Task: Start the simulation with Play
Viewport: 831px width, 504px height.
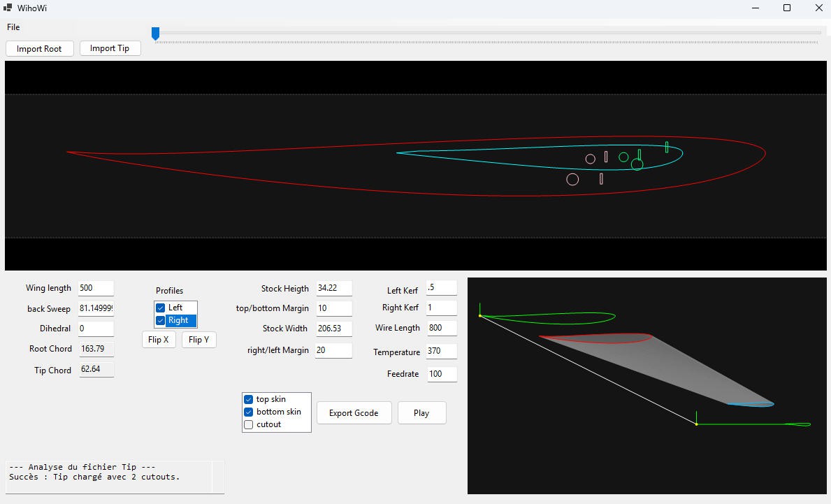Action: click(x=421, y=413)
